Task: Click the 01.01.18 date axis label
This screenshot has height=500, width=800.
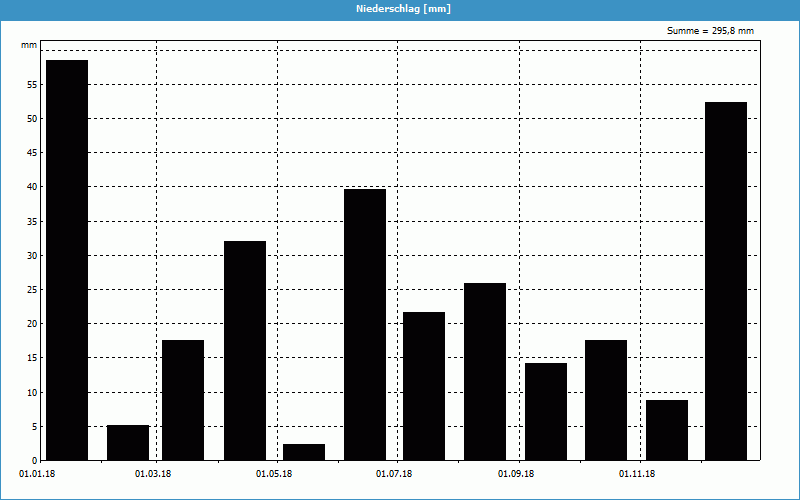Action: click(x=37, y=474)
